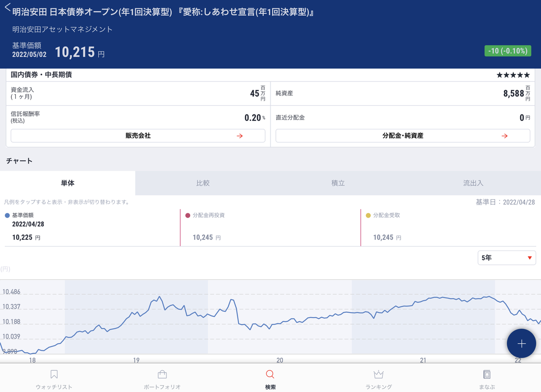Open the ウォッチリスト bookmark icon
Screen dimensions: 541x392
point(54,374)
